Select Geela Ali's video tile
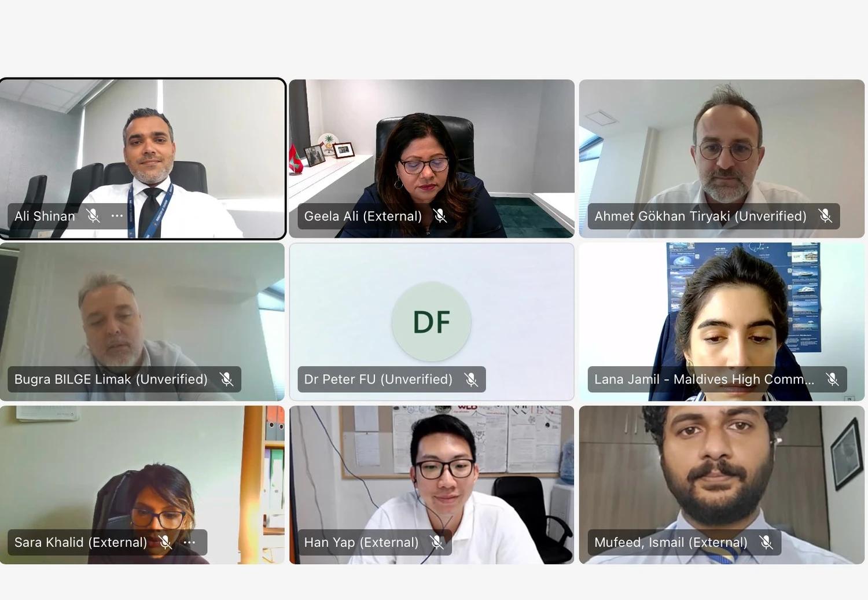This screenshot has width=868, height=600. pyautogui.click(x=432, y=159)
